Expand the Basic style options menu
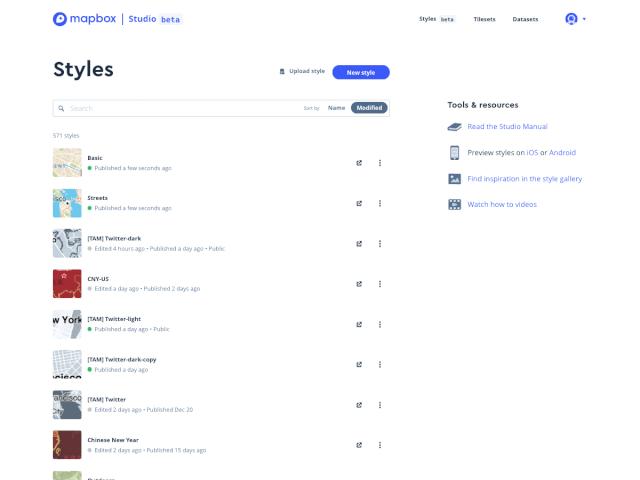The width and height of the screenshot is (640, 480). (380, 163)
